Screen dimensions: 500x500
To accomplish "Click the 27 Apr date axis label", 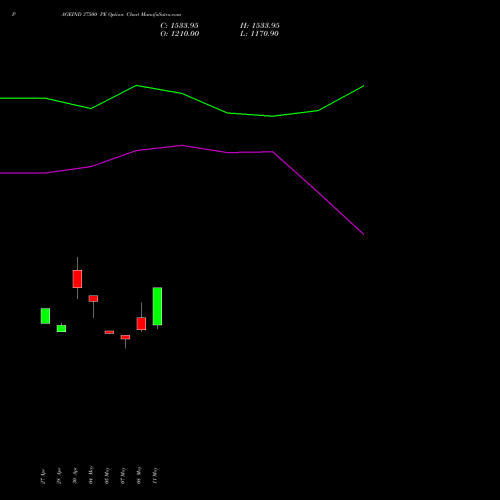I will pyautogui.click(x=43, y=476).
